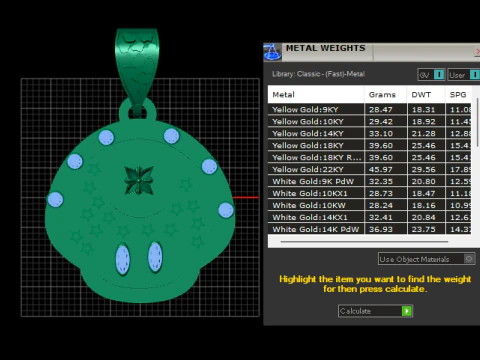Click the star flower ornament on pendant
This screenshot has width=480, height=360.
139,180
